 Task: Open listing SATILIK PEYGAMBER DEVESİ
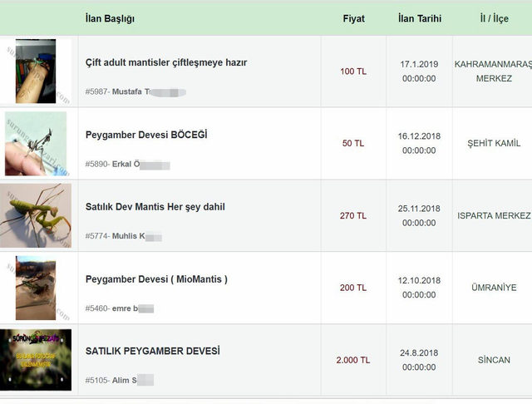click(153, 351)
